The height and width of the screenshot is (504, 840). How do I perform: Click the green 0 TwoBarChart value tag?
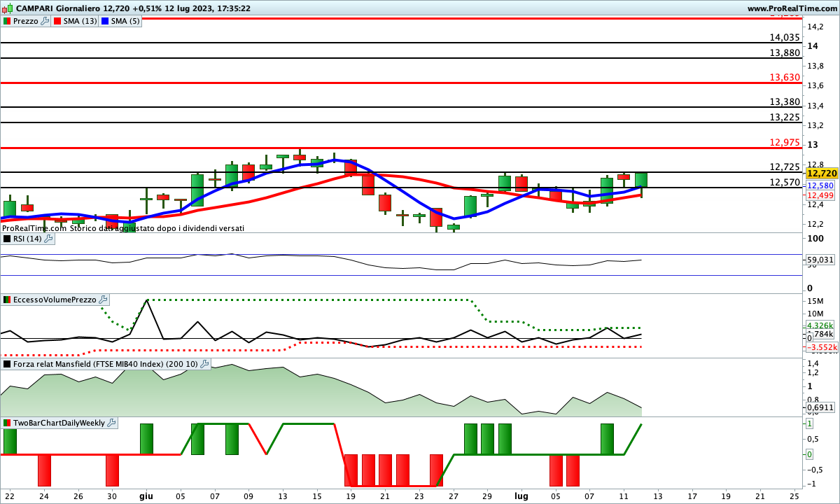pyautogui.click(x=809, y=454)
